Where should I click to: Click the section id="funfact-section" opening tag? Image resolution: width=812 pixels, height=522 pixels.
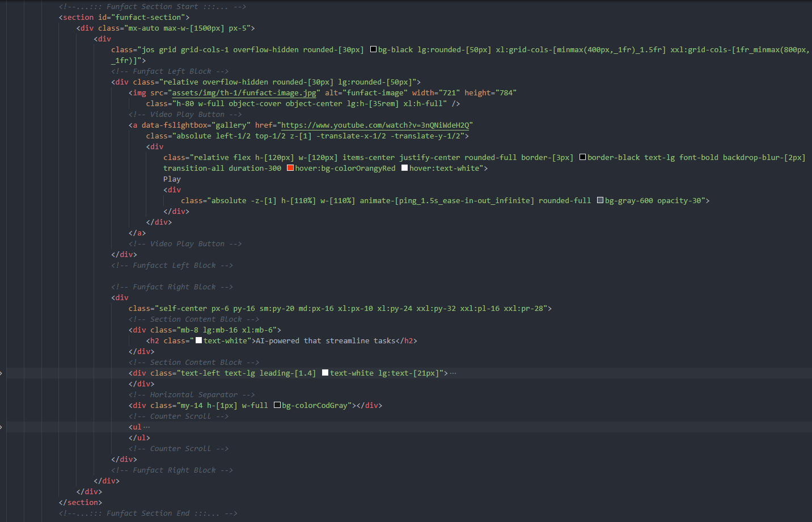(124, 17)
